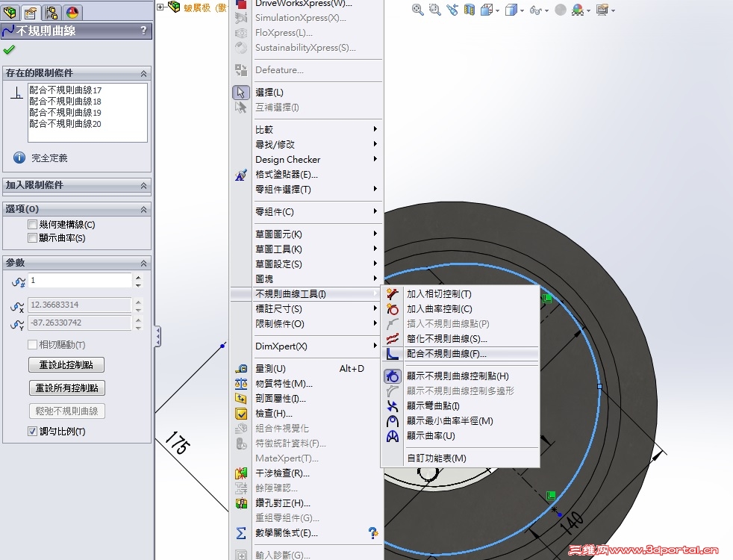The height and width of the screenshot is (560, 733).
Task: Increment the spline point number spinner
Action: [138, 277]
